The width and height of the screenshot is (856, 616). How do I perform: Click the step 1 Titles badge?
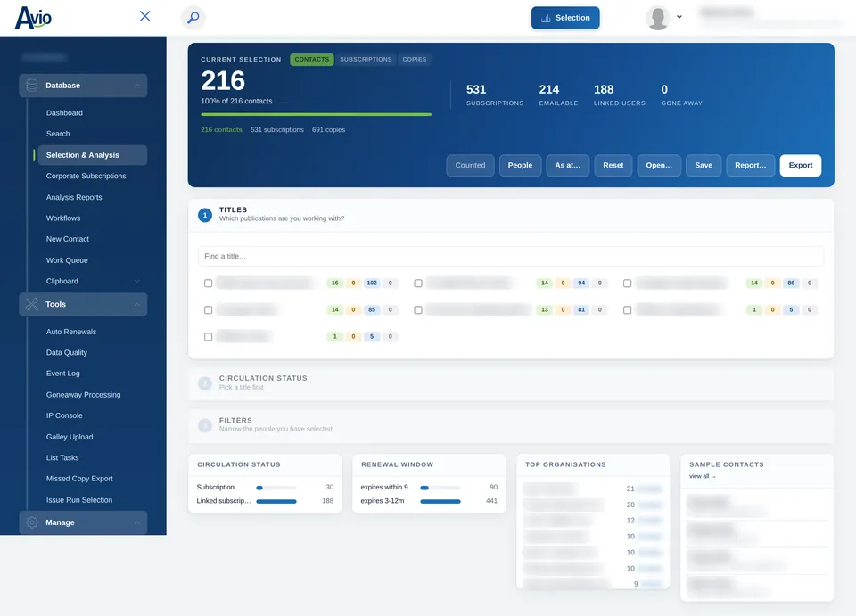[x=205, y=215]
